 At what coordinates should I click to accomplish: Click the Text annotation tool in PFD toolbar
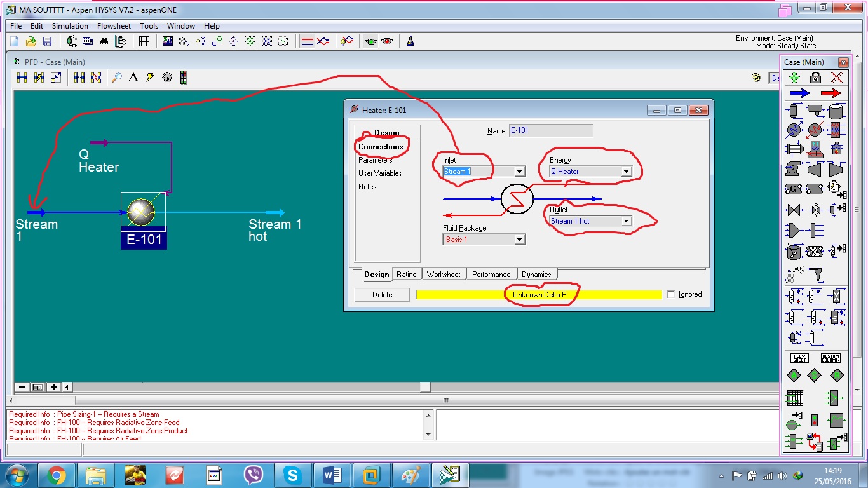(133, 78)
